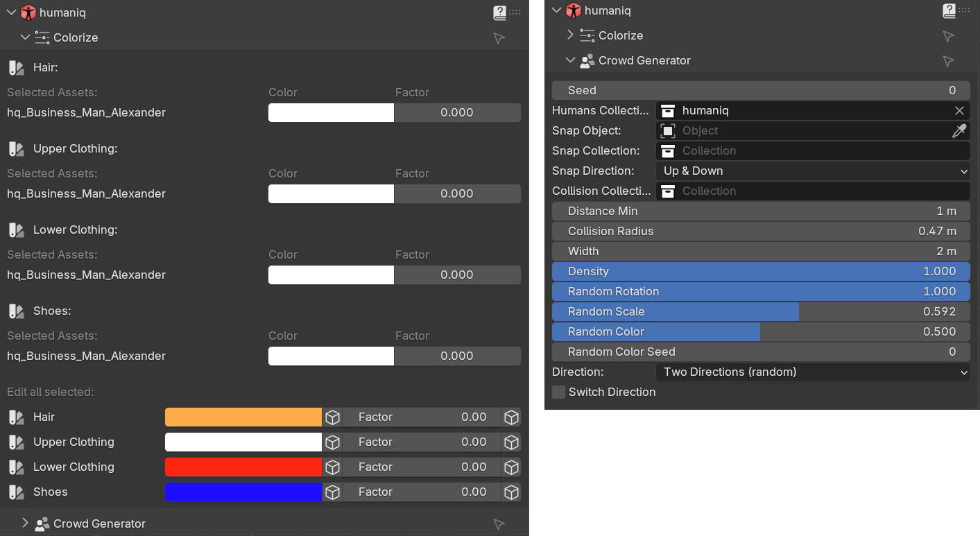
Task: Expand Crowd Generator subpanel at bottom of left panel
Action: (x=25, y=523)
